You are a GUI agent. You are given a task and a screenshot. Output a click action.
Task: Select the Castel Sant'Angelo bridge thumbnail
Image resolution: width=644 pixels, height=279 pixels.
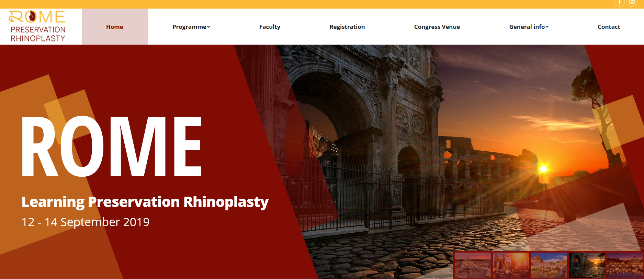pyautogui.click(x=549, y=265)
